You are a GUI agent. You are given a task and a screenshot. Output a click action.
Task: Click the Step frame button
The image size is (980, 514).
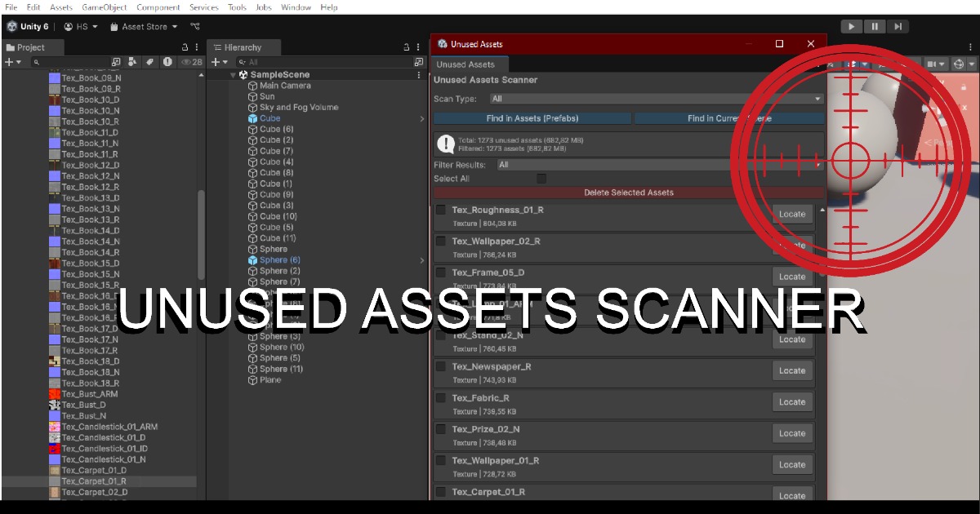coord(898,27)
